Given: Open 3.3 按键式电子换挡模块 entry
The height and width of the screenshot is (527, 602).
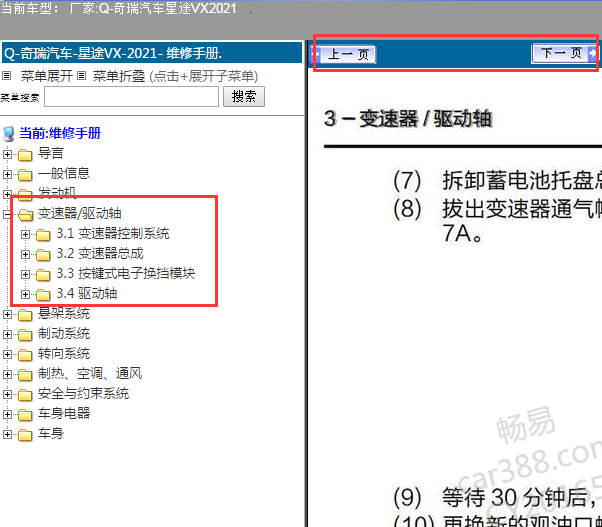Looking at the screenshot, I should point(126,273).
